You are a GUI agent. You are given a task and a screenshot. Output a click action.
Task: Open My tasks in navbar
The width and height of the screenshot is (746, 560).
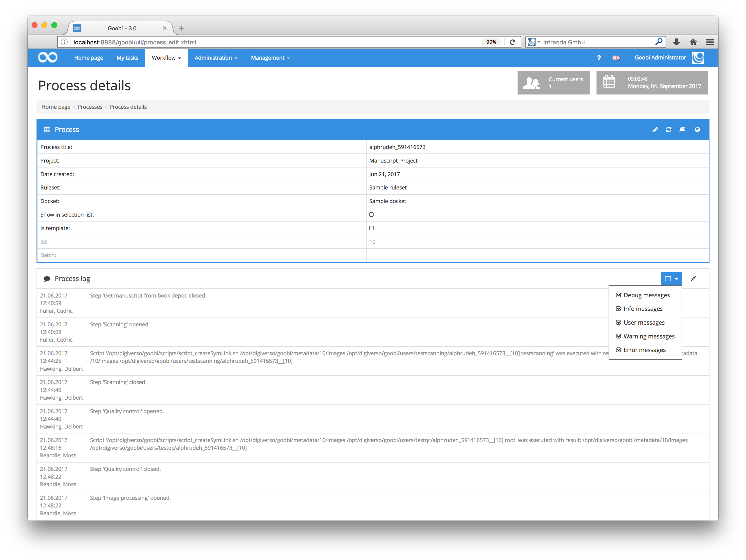pos(127,58)
